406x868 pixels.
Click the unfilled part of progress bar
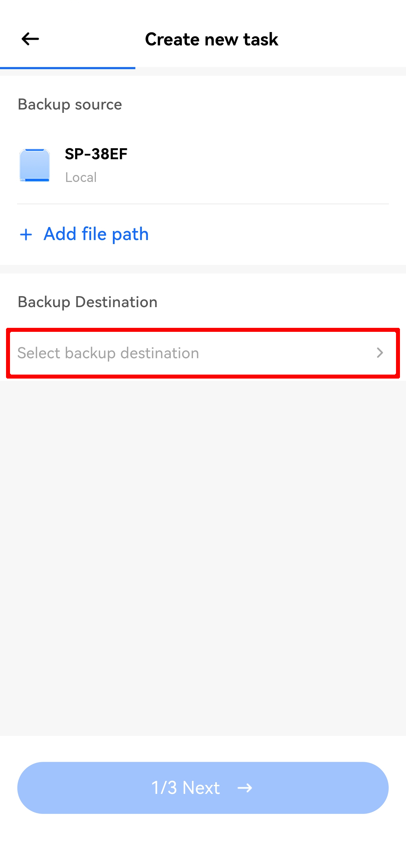coord(269,68)
